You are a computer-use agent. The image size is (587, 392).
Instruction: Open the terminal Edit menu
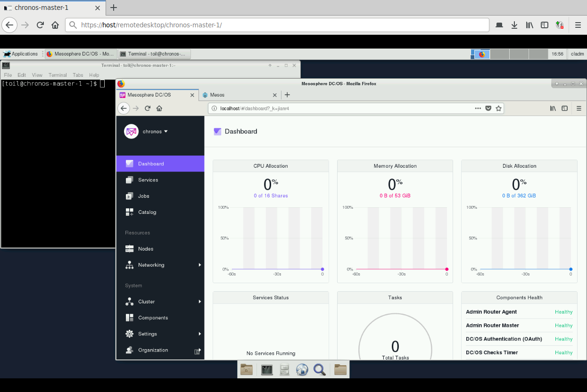(22, 75)
